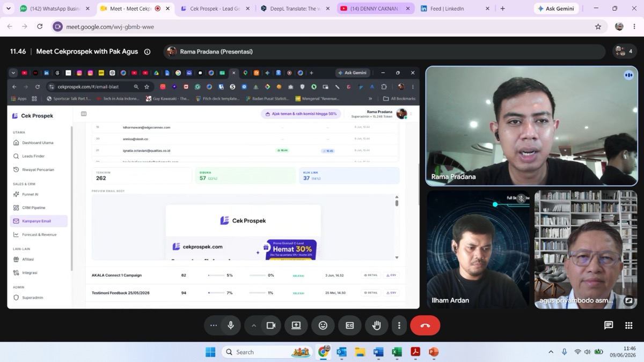644x362 pixels.
Task: Open Meet more options three-dot menu
Action: (399, 326)
